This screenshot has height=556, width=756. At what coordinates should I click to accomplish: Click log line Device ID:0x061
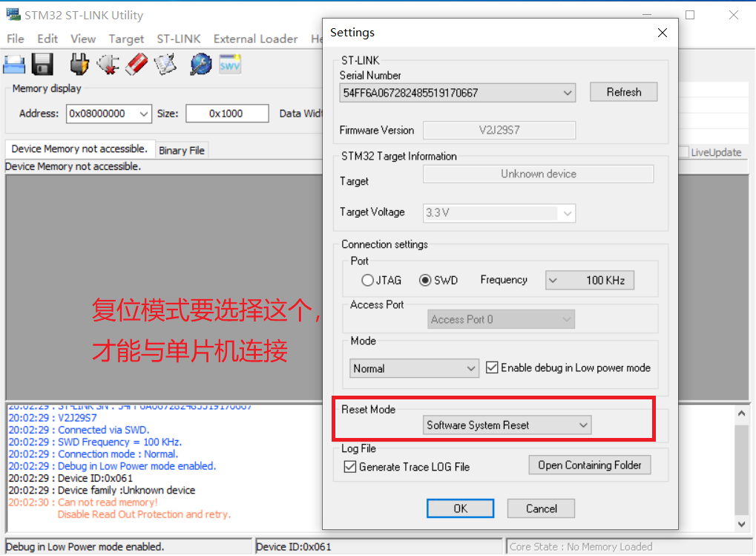tap(70, 478)
